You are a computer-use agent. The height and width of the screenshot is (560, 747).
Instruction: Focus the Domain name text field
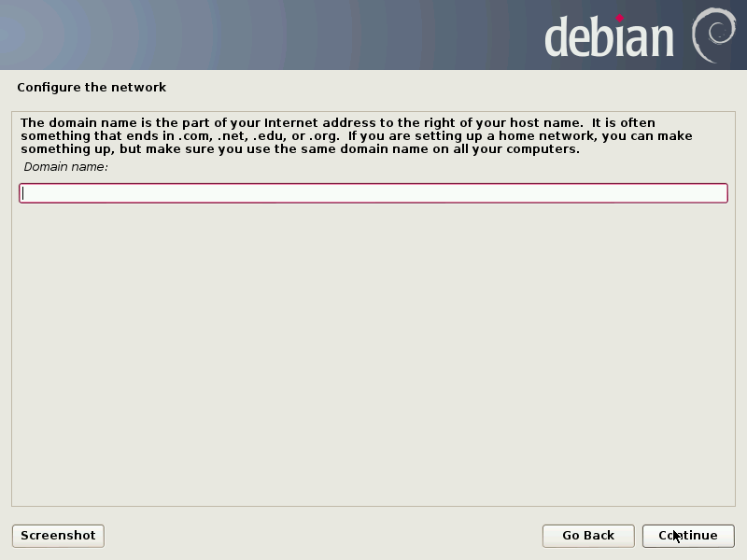coord(373,193)
